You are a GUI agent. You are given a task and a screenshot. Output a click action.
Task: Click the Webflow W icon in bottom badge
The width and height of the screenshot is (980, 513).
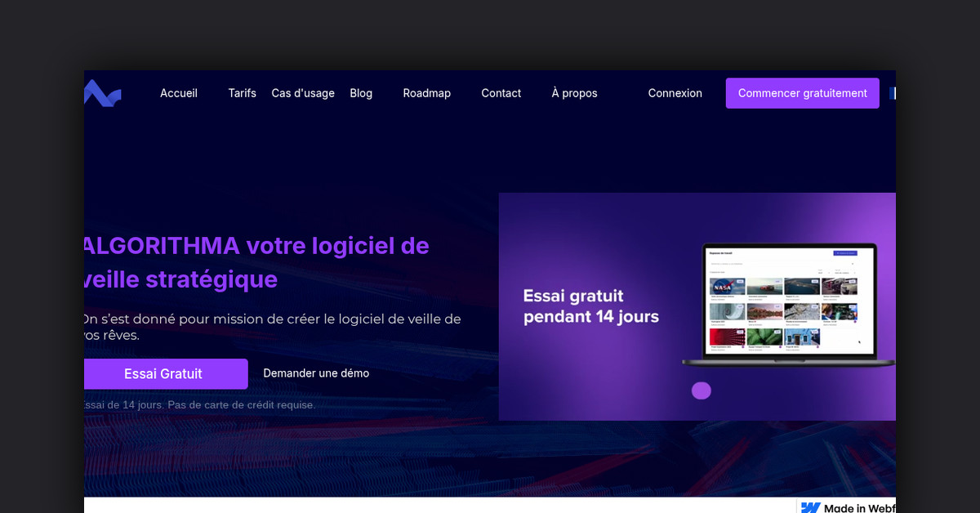812,506
